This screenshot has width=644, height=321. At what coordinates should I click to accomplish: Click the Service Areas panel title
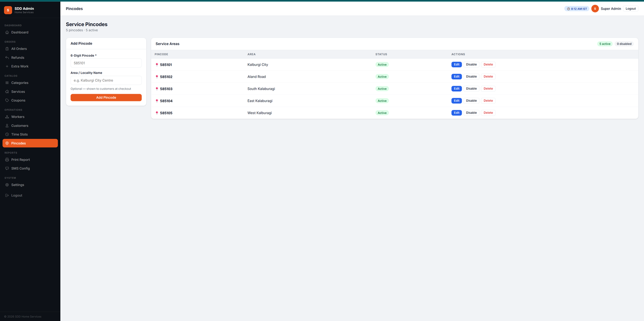click(167, 44)
